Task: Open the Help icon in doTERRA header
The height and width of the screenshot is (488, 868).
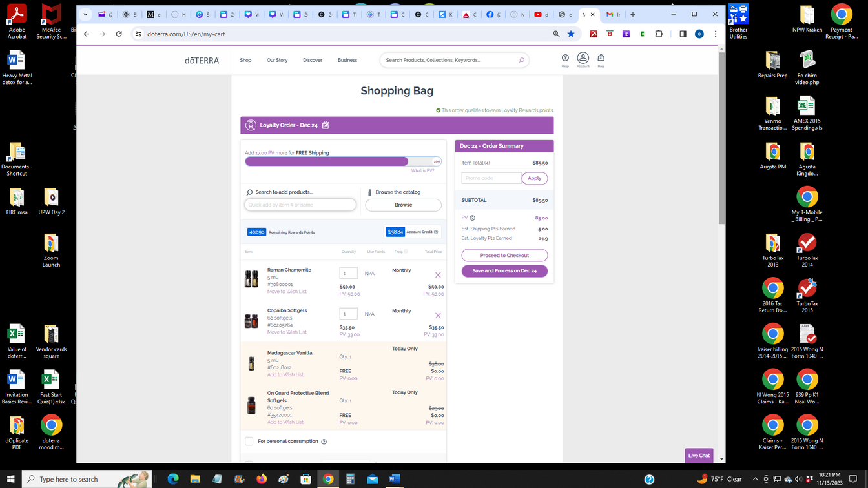Action: click(x=565, y=59)
